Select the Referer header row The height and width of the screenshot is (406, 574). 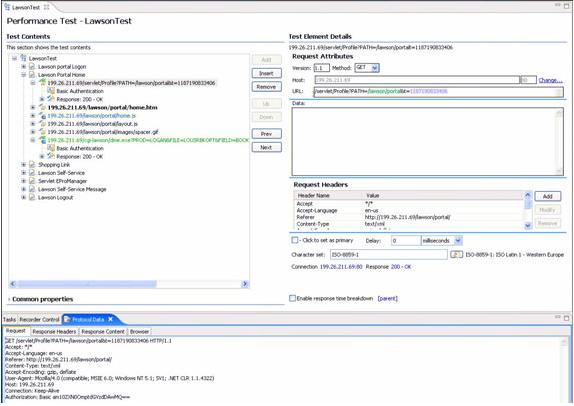(x=409, y=217)
